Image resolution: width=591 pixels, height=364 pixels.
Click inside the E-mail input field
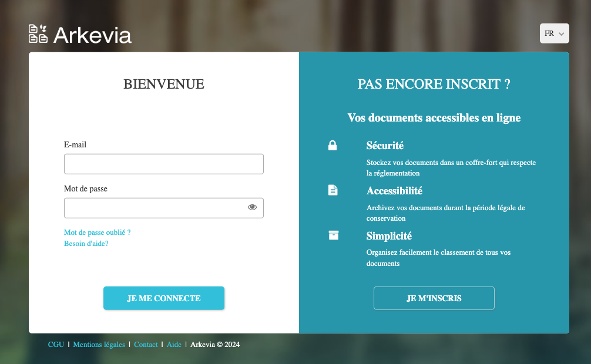163,164
